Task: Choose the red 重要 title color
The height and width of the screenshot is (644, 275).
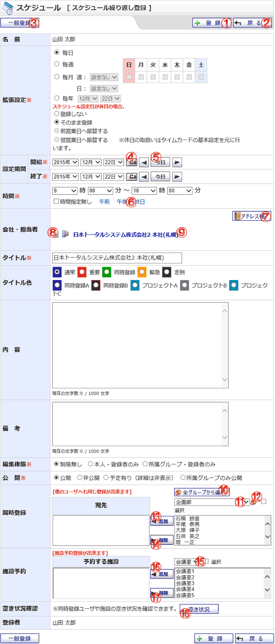Action: (x=82, y=272)
